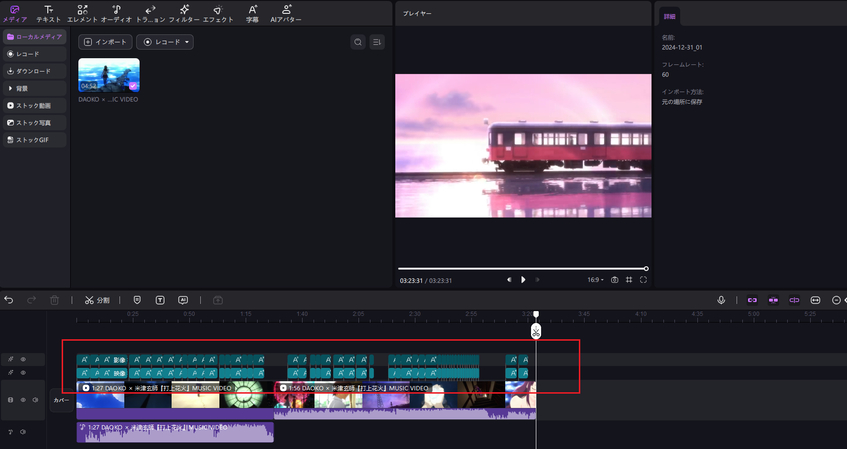Image resolution: width=847 pixels, height=449 pixels.
Task: Click the undo arrow in timeline toolbar
Action: click(x=9, y=299)
